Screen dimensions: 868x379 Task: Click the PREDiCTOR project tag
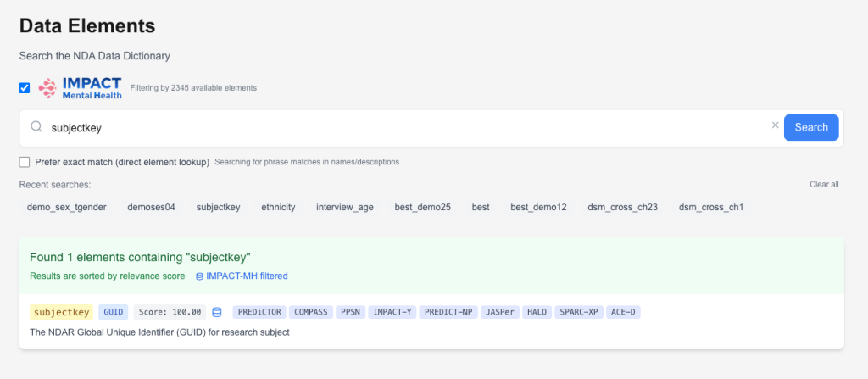[258, 312]
